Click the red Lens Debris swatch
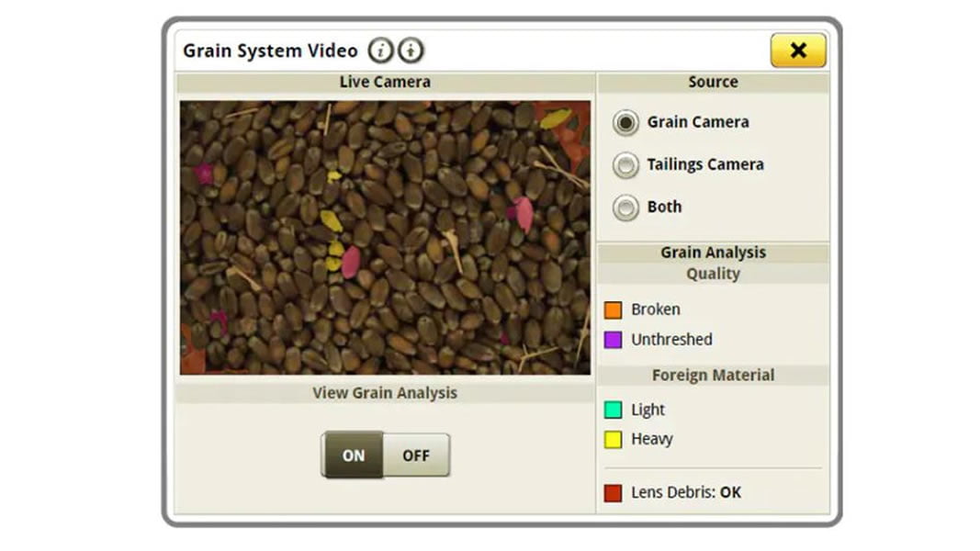 click(x=613, y=493)
